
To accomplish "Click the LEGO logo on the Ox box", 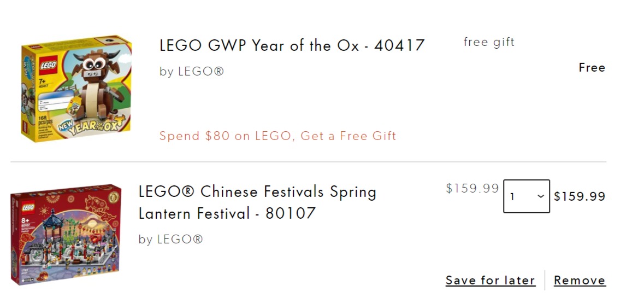I will [48, 66].
